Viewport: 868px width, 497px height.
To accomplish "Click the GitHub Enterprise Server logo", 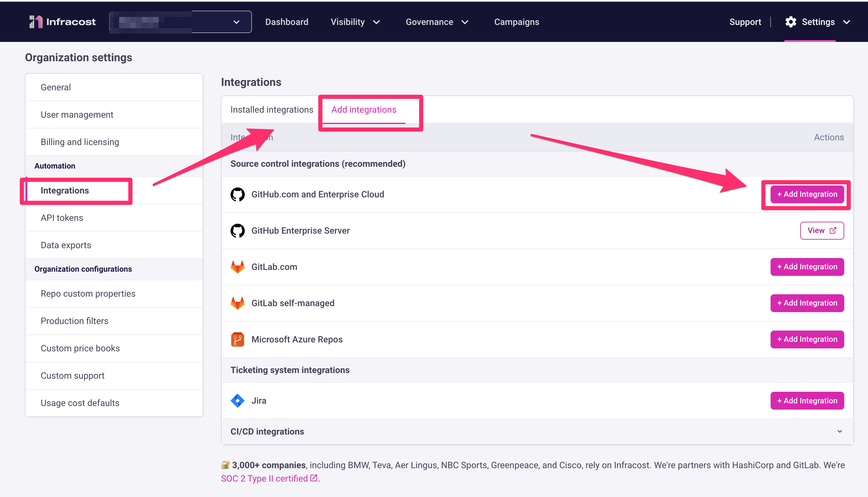I will (237, 231).
